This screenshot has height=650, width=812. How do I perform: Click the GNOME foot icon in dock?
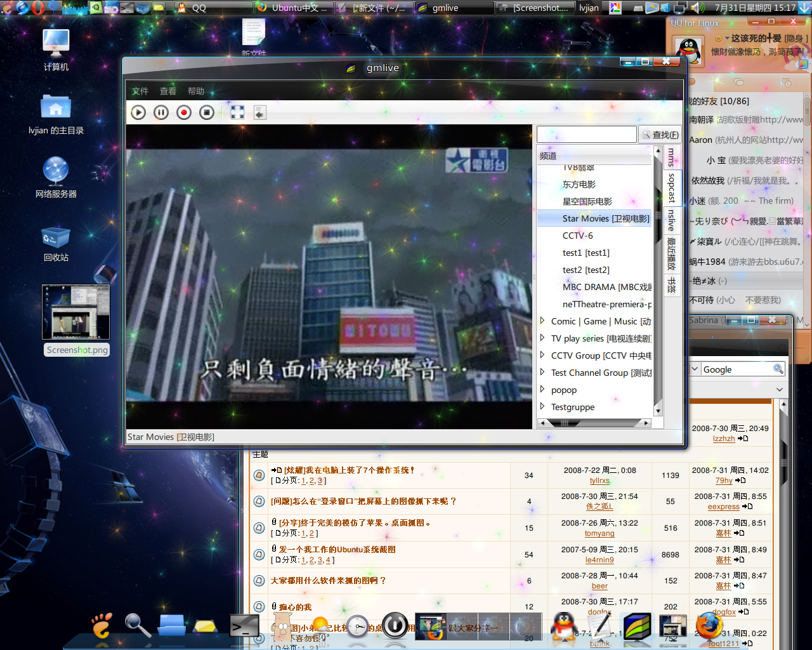pyautogui.click(x=101, y=626)
